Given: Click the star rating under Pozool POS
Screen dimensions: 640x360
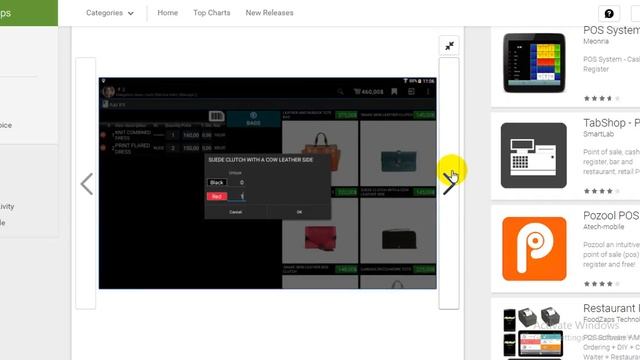Looking at the screenshot, I should coord(602,284).
